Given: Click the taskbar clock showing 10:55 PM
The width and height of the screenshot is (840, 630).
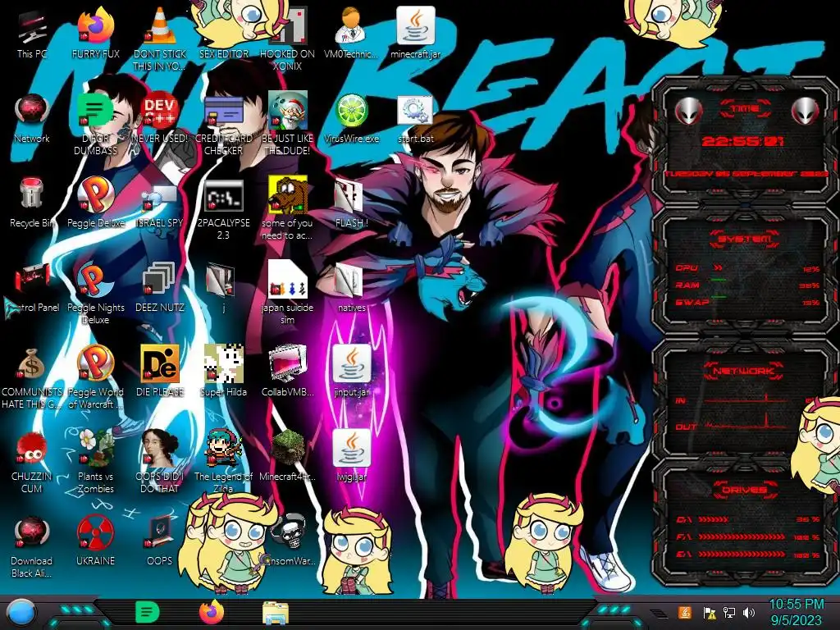Looking at the screenshot, I should 796,612.
